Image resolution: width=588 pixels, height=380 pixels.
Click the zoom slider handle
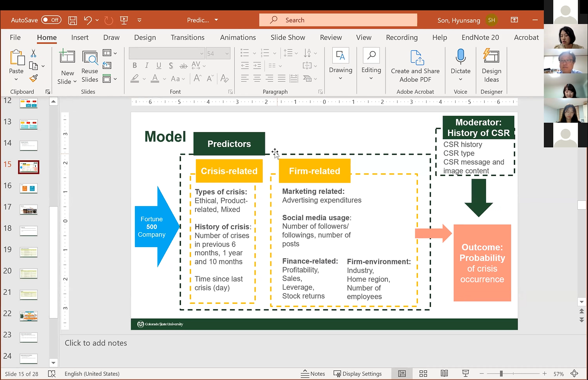pos(501,373)
